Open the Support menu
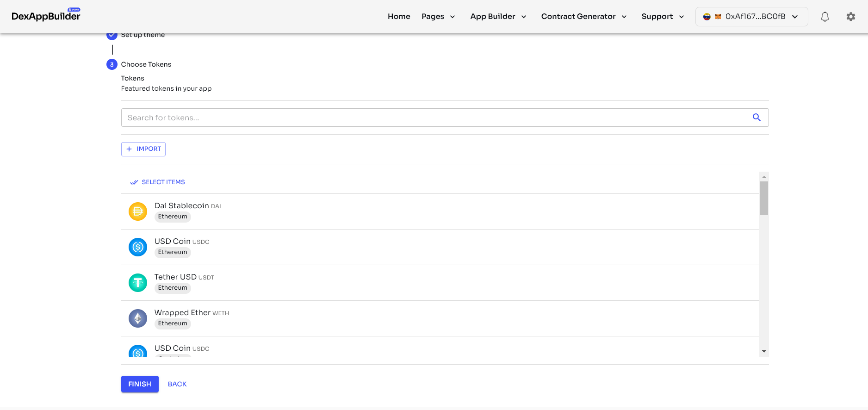Image resolution: width=868 pixels, height=410 pixels. (663, 17)
